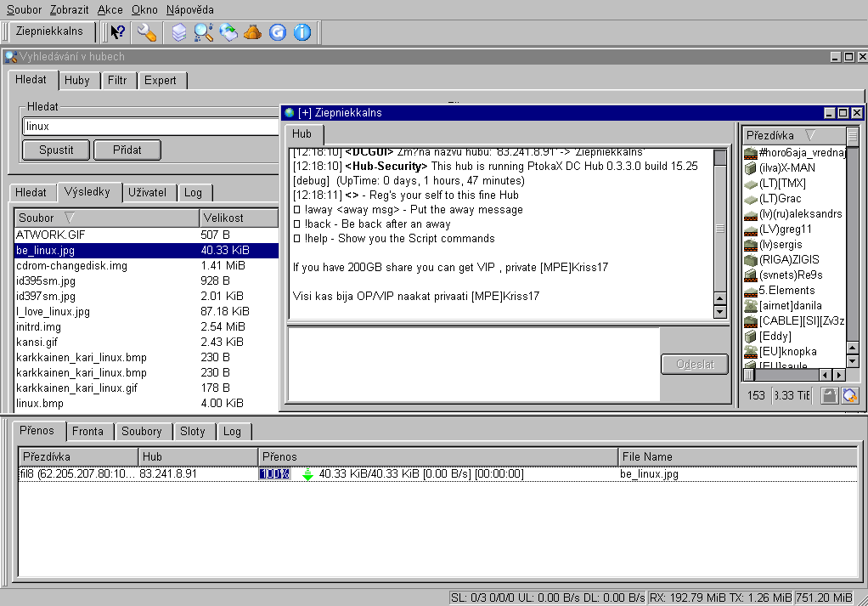868x606 pixels.
Task: Click the blue G toolbar icon
Action: point(277,32)
